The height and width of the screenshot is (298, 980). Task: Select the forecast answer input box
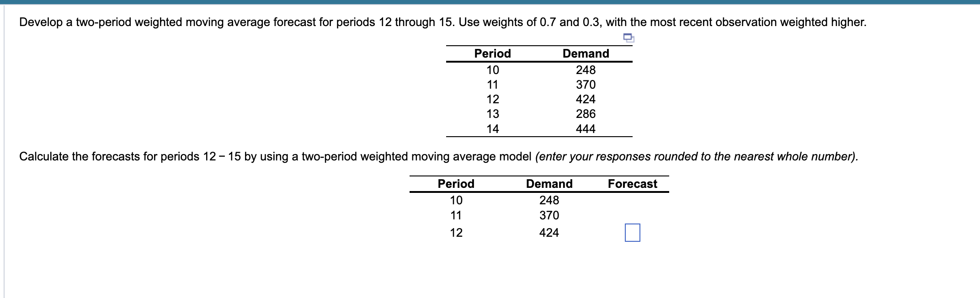pos(633,233)
